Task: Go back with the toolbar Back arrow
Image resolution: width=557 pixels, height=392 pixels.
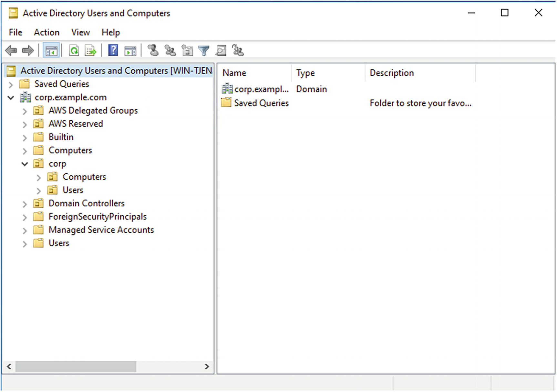Action: click(x=11, y=51)
